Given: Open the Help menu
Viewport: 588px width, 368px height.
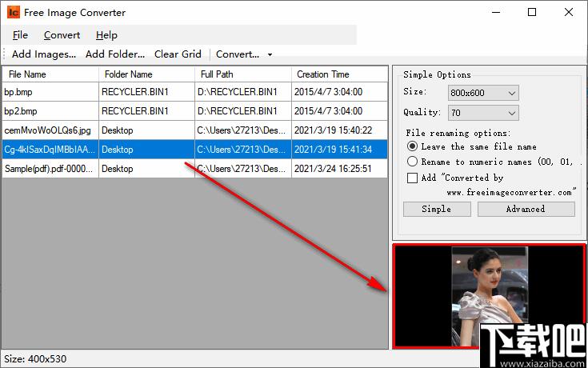Looking at the screenshot, I should pyautogui.click(x=106, y=35).
